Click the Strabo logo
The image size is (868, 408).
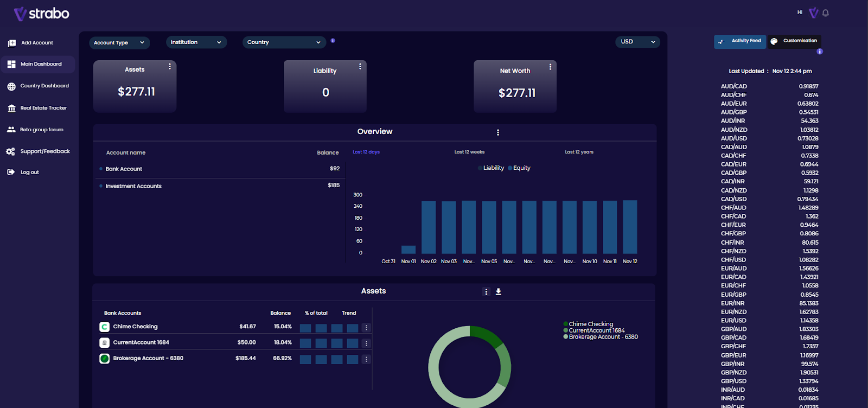[42, 14]
